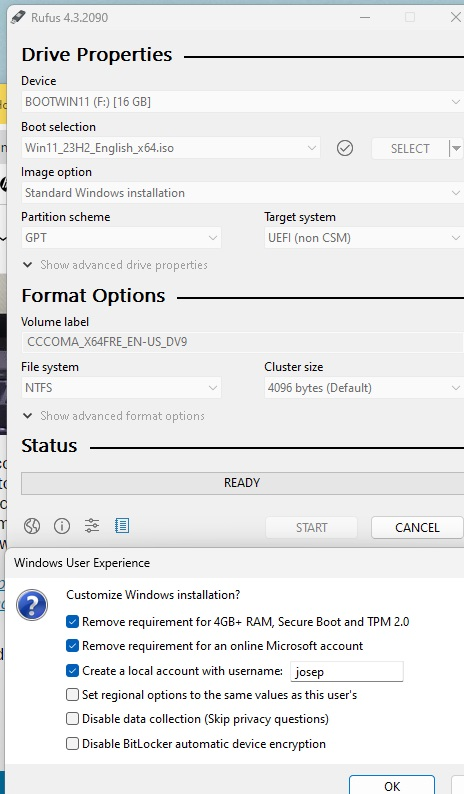Open the Cluster size dropdown
464x794 pixels.
click(x=363, y=388)
